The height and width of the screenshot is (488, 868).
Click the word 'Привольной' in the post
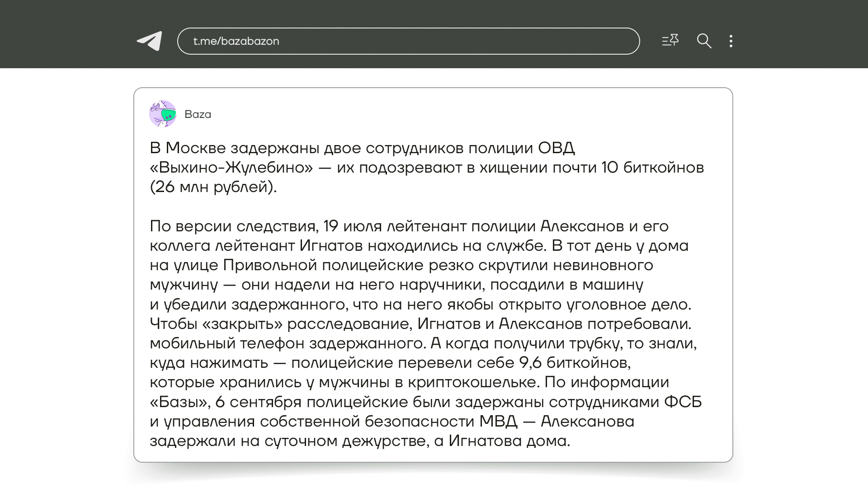click(x=270, y=265)
